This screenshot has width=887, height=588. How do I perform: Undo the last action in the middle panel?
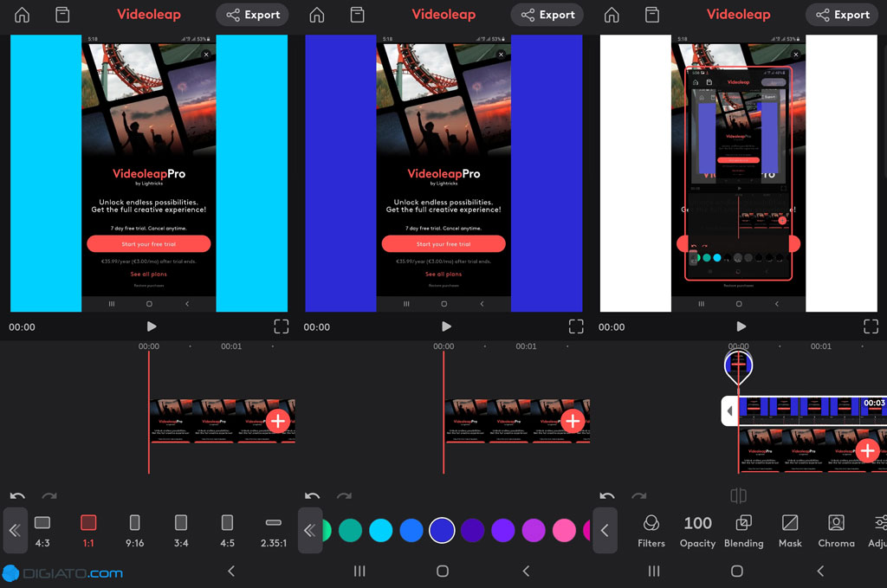point(312,496)
